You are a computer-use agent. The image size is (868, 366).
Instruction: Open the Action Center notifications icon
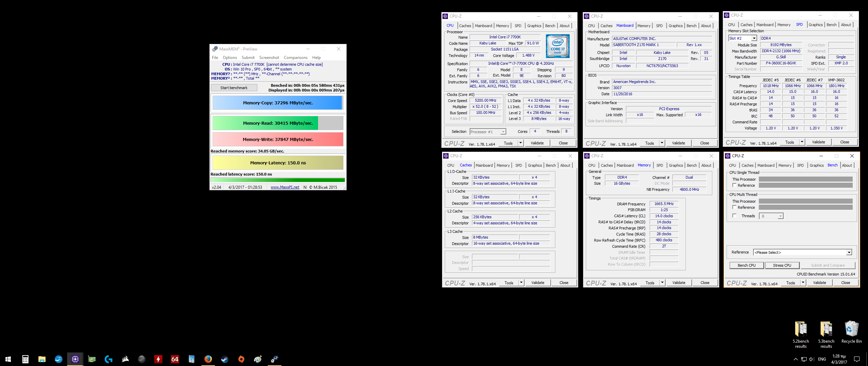click(x=857, y=359)
